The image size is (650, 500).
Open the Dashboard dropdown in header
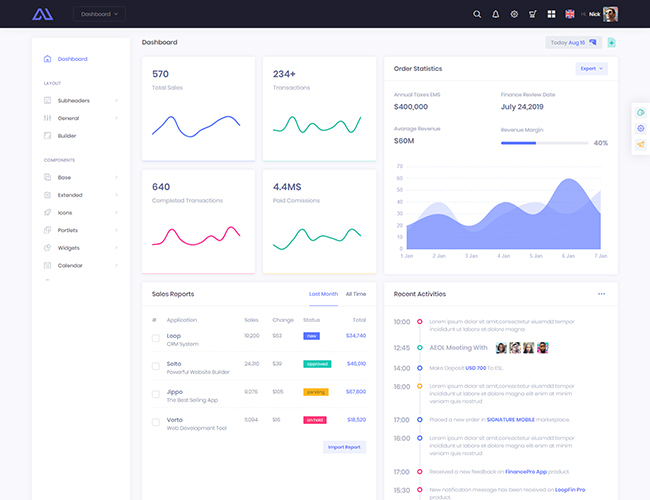pos(100,14)
